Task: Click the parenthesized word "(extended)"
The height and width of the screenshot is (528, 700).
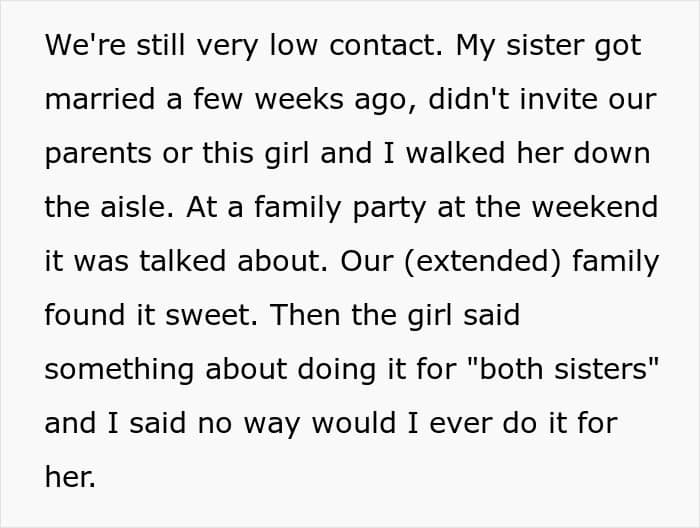Action: [x=482, y=262]
